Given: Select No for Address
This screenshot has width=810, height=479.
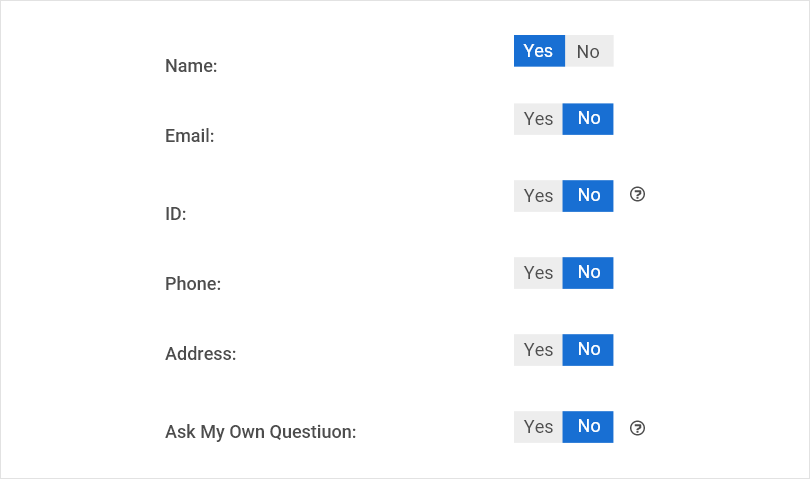Looking at the screenshot, I should [589, 350].
